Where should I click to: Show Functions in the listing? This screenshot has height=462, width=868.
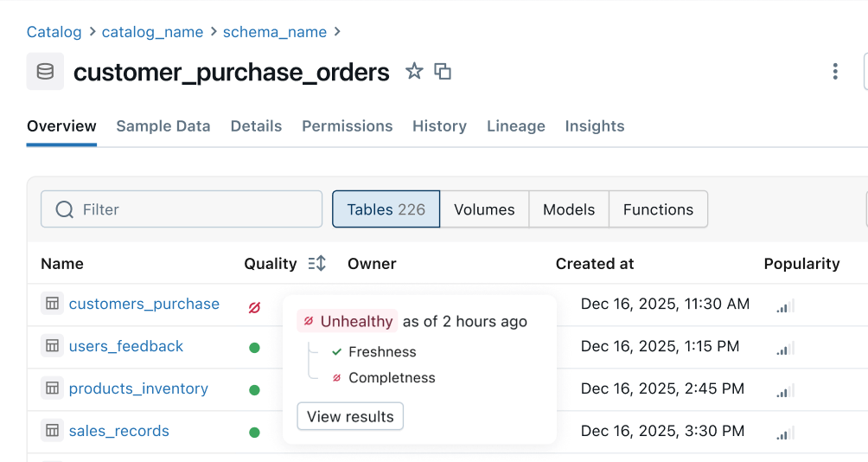click(658, 209)
